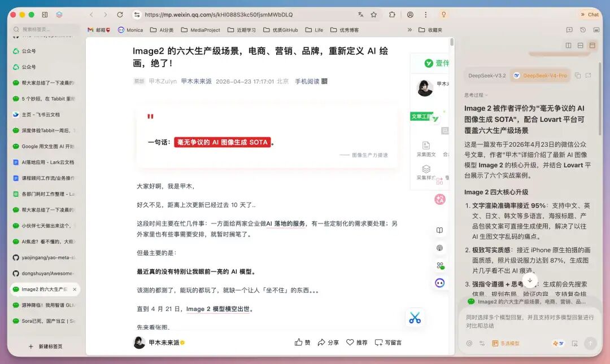Jump to latest with the down arrow button

(x=530, y=280)
